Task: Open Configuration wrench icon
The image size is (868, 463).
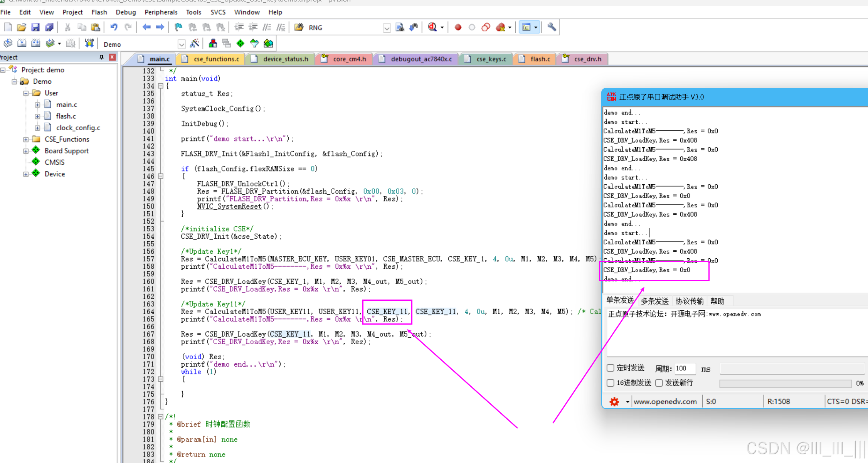Action: 552,27
